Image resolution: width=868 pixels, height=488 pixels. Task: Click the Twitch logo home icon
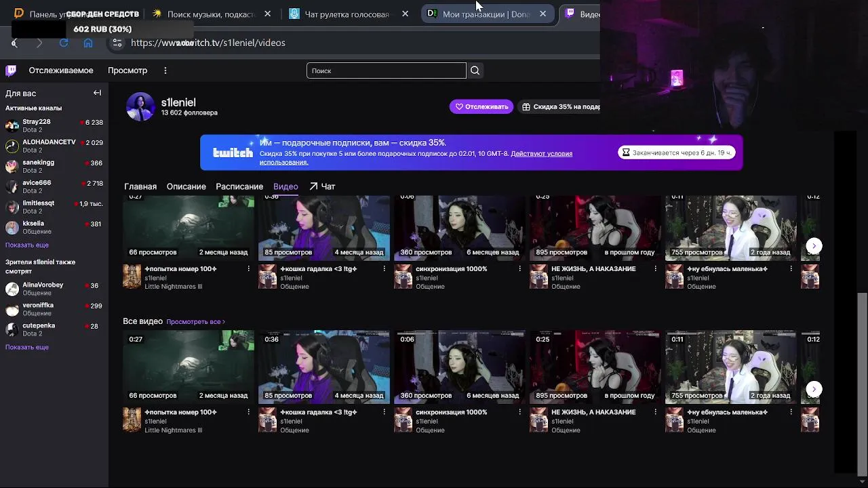pos(11,70)
